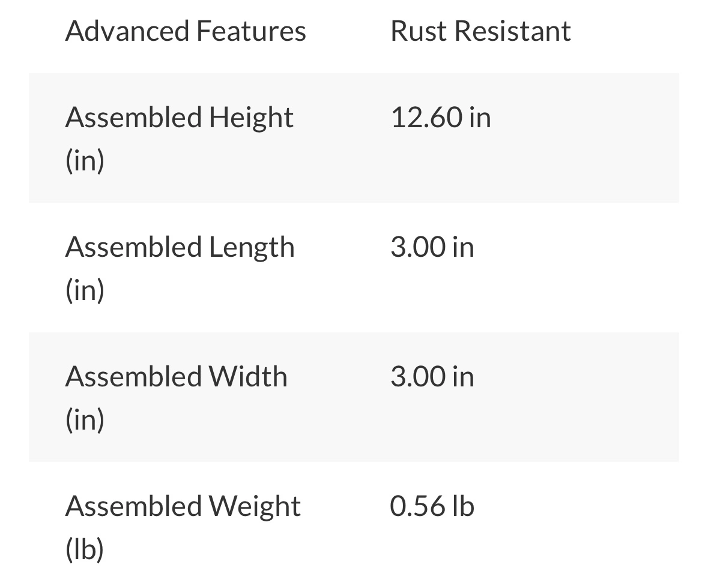708x588 pixels.
Task: Click "Assembled" in the Width row label
Action: click(132, 377)
